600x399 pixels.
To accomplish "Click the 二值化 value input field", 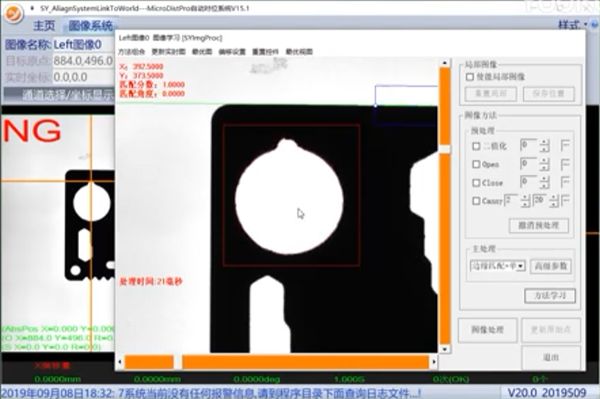I will coord(530,145).
